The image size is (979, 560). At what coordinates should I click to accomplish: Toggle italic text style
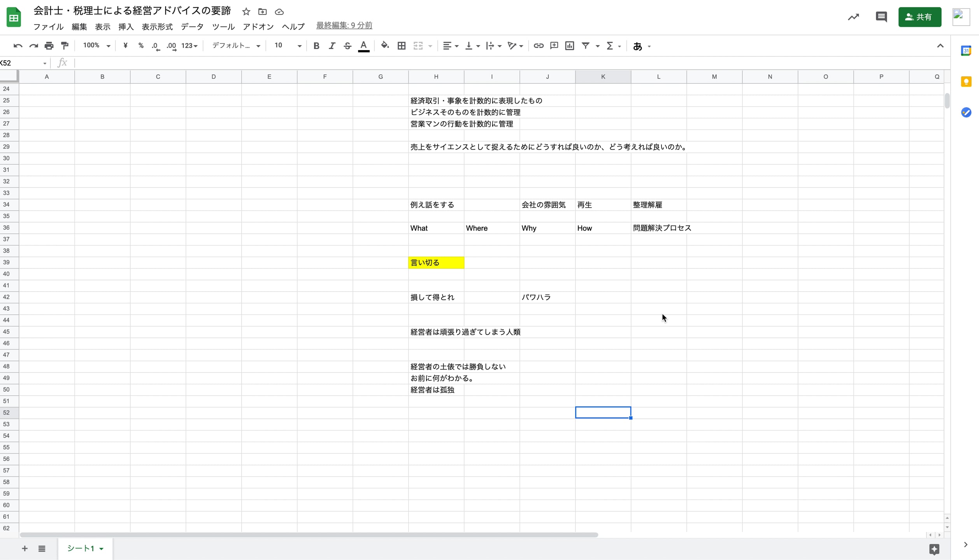332,46
